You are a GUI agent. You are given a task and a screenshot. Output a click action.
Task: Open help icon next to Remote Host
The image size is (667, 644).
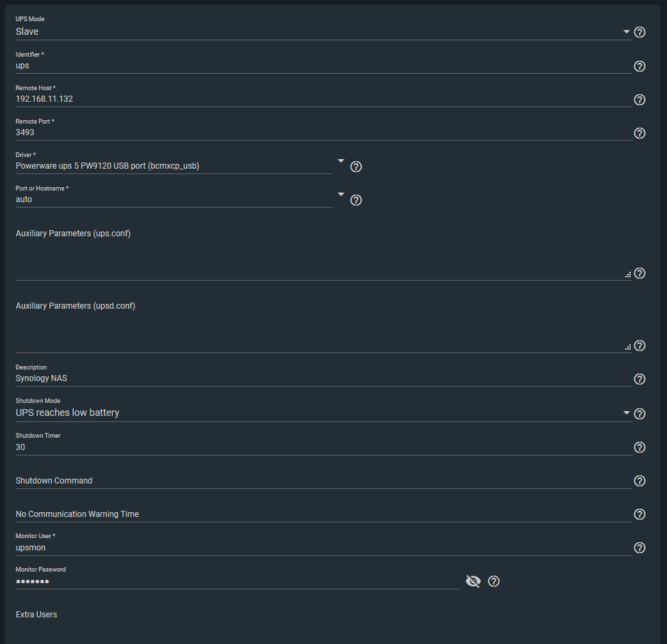pos(640,100)
